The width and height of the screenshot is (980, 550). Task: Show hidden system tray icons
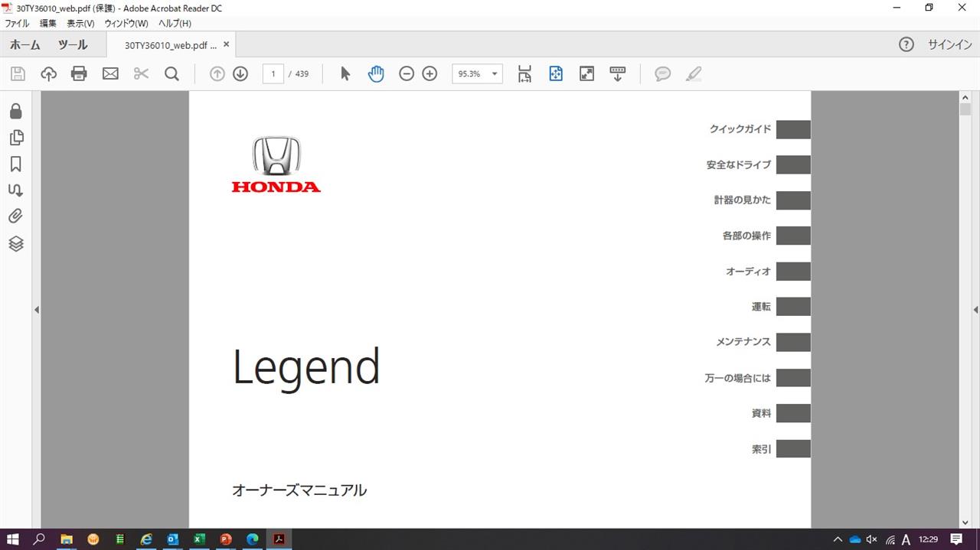pyautogui.click(x=838, y=539)
